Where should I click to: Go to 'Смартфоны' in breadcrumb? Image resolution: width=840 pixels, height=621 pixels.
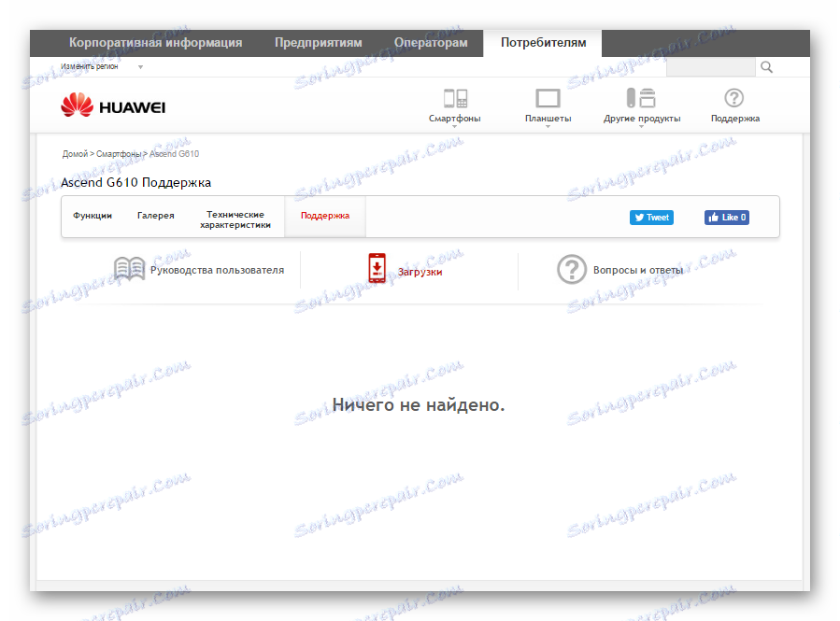pos(119,154)
